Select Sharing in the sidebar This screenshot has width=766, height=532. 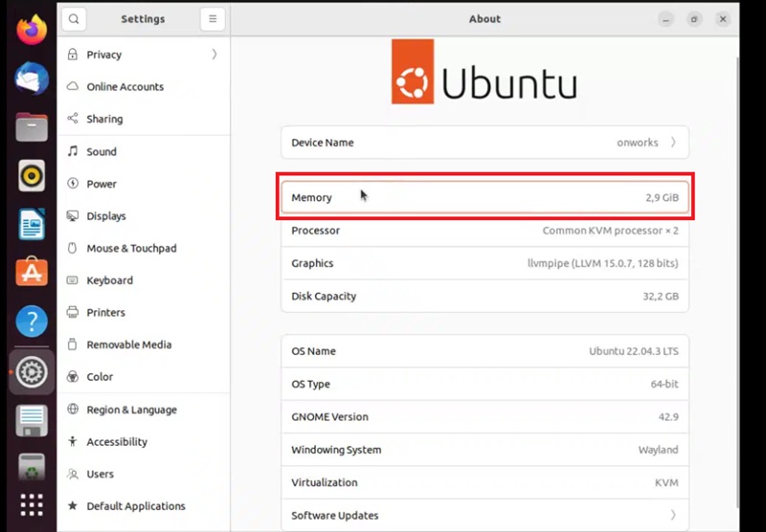point(144,119)
